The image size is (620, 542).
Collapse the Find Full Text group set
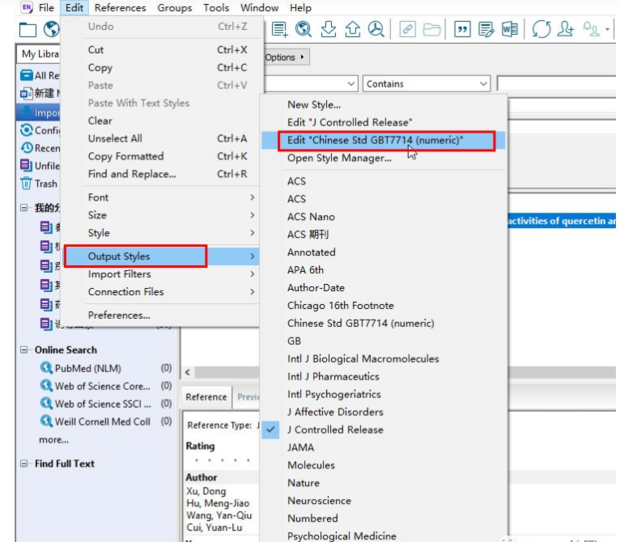coord(24,463)
